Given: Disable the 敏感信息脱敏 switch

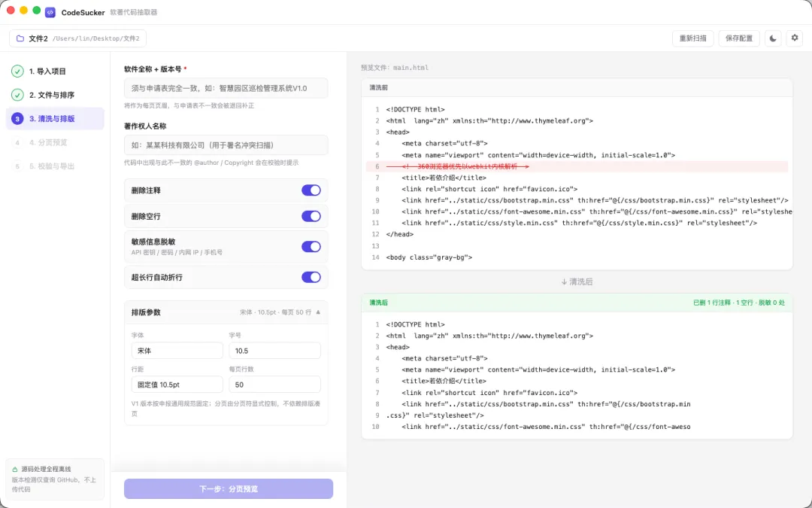Looking at the screenshot, I should (311, 247).
